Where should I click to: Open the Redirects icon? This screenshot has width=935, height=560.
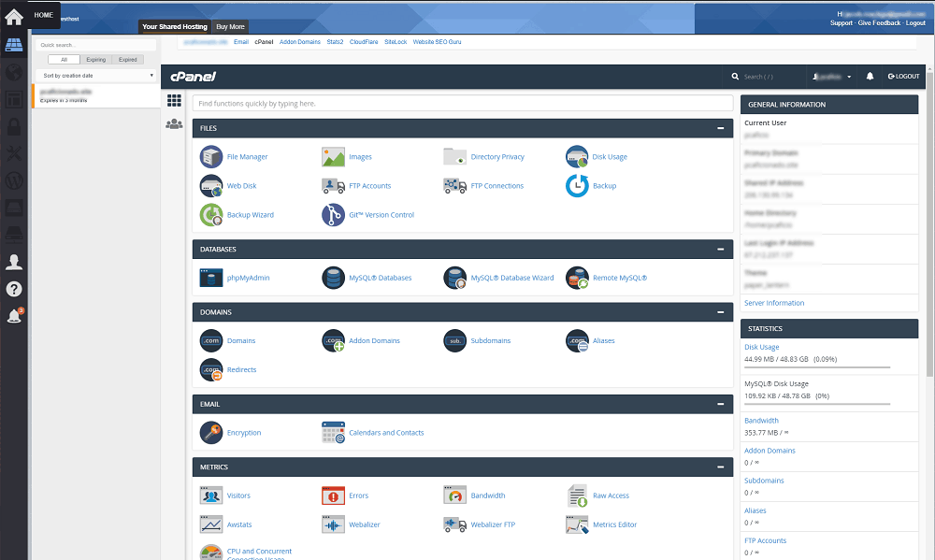pyautogui.click(x=211, y=370)
